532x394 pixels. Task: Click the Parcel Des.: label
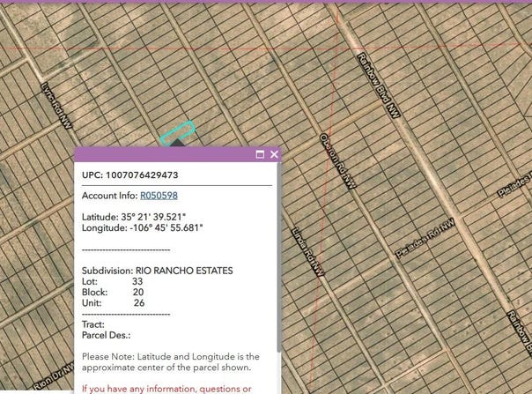pyautogui.click(x=107, y=336)
